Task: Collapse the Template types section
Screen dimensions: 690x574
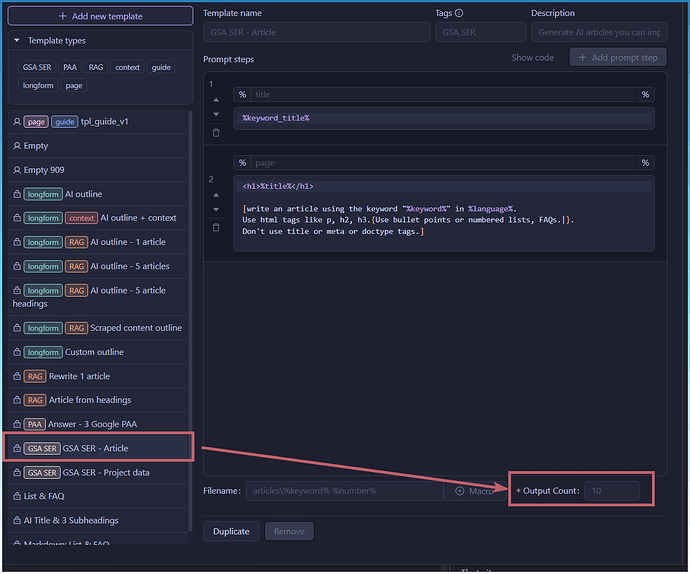Action: click(17, 41)
